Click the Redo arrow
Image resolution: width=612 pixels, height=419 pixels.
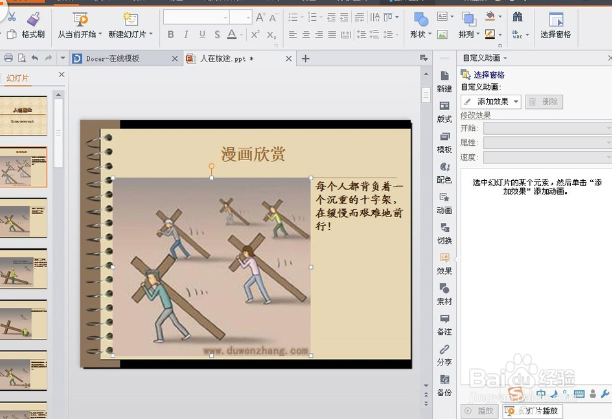point(48,58)
